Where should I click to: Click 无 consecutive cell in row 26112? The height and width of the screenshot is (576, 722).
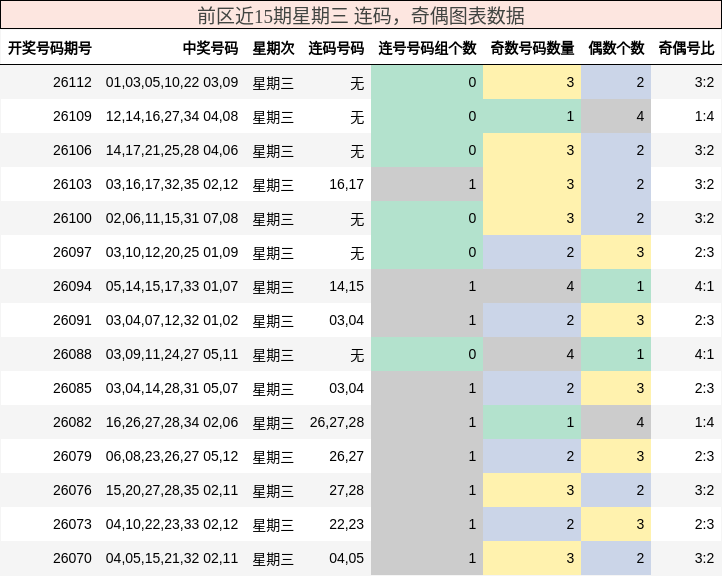(357, 83)
